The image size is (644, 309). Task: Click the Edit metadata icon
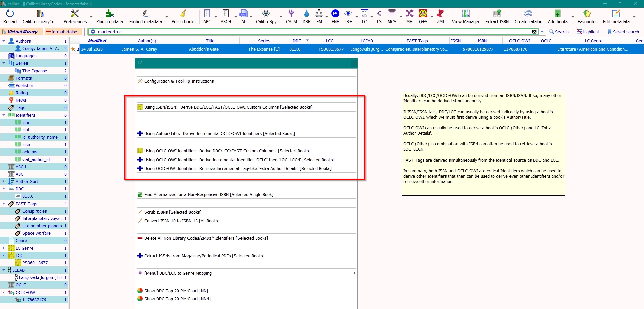pyautogui.click(x=616, y=14)
